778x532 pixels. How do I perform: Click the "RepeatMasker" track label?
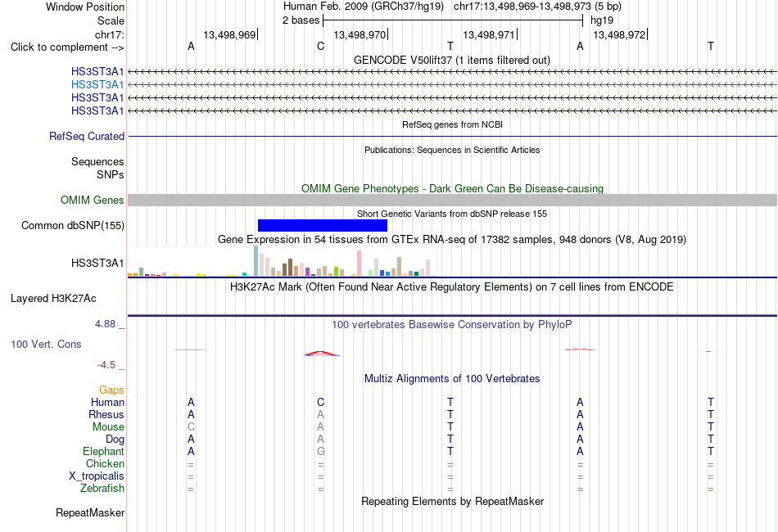pos(90,512)
